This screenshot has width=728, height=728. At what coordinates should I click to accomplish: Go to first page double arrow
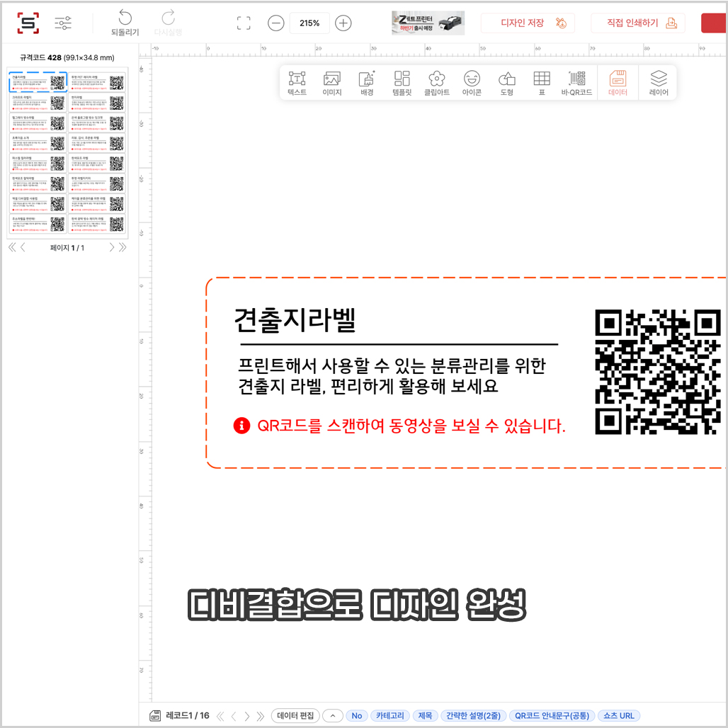[x=12, y=247]
